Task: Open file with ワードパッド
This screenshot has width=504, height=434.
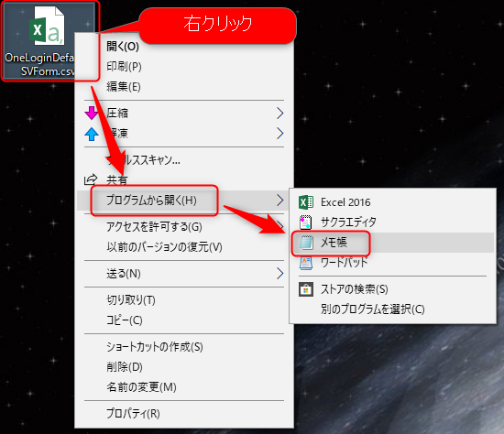Action: point(392,263)
